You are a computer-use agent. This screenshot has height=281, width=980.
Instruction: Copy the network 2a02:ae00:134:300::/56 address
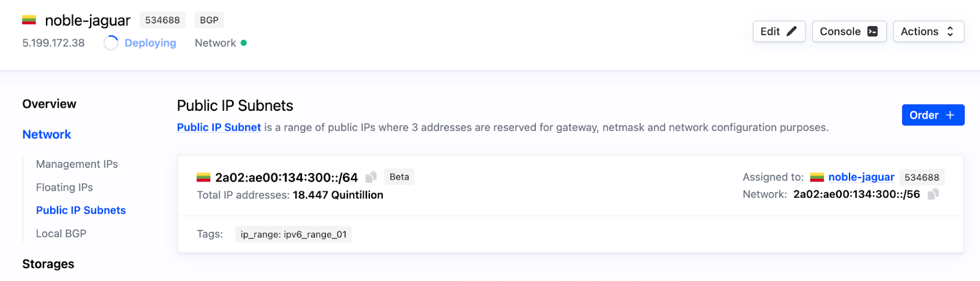(x=933, y=194)
